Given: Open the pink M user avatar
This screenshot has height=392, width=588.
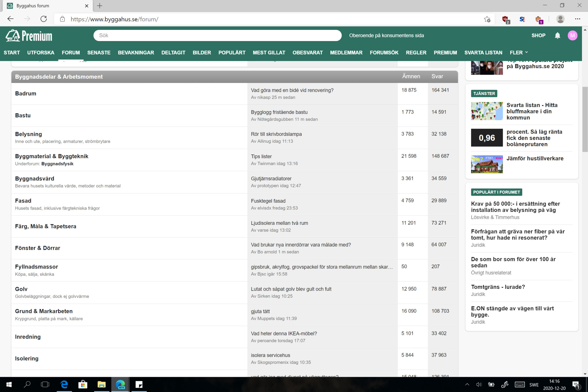Looking at the screenshot, I should pyautogui.click(x=572, y=36).
